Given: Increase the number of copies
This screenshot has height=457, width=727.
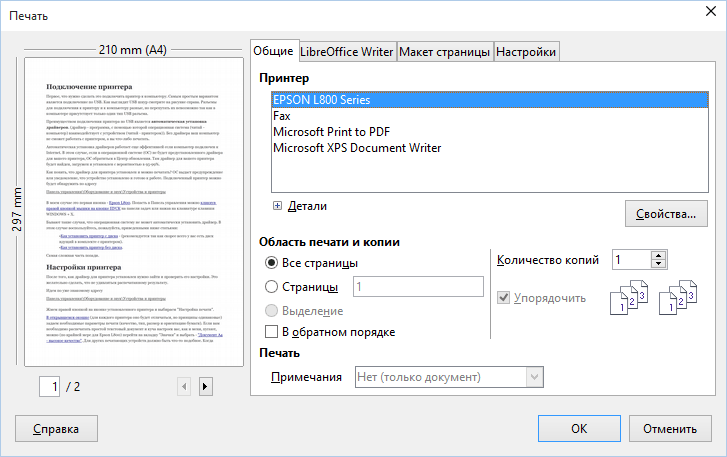Looking at the screenshot, I should tap(658, 255).
